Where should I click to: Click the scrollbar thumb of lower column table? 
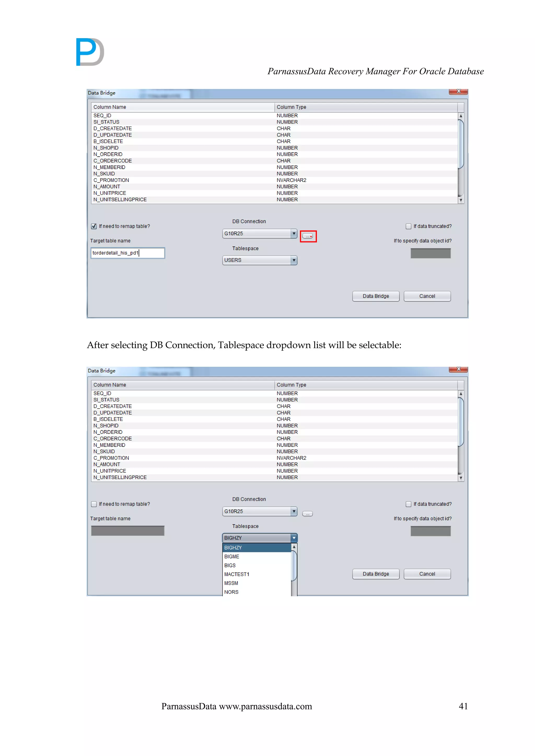pos(461,422)
